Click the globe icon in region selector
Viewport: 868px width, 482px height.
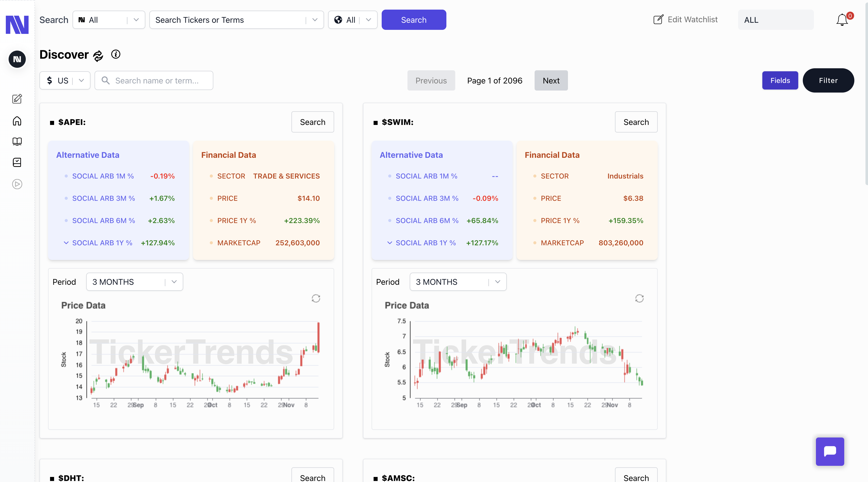338,20
